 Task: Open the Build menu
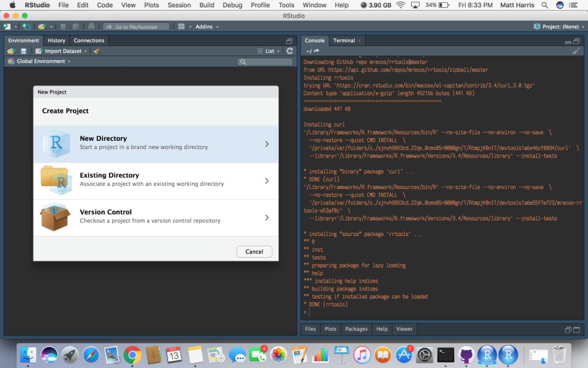[207, 5]
